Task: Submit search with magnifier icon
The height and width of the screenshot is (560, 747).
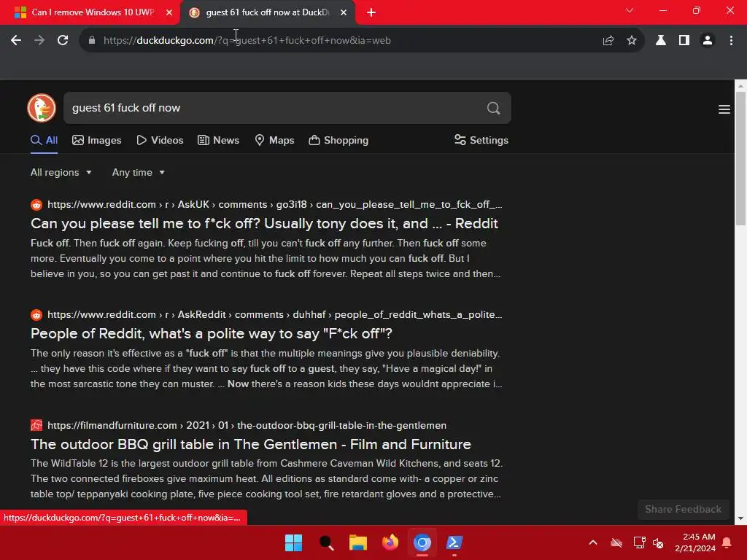Action: click(494, 108)
